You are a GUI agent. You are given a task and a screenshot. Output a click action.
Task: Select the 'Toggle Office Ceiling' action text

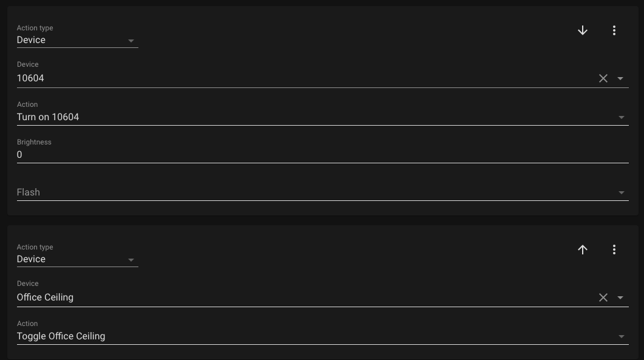61,336
